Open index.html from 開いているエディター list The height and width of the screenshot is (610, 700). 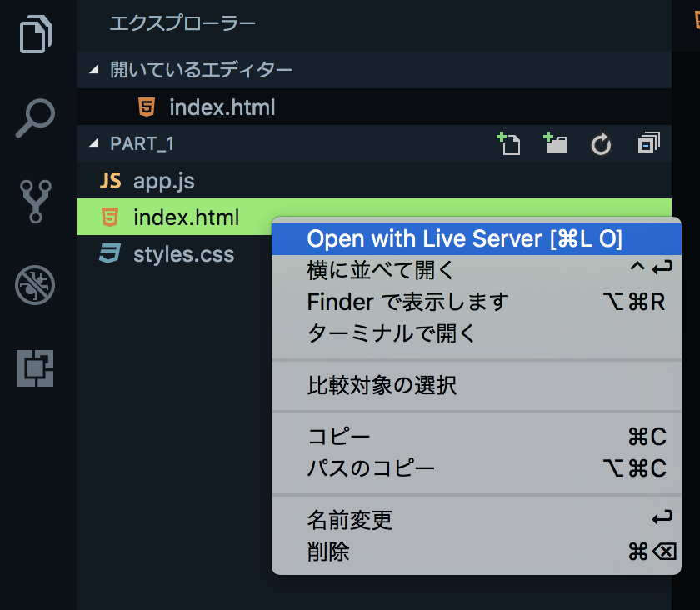(x=221, y=107)
